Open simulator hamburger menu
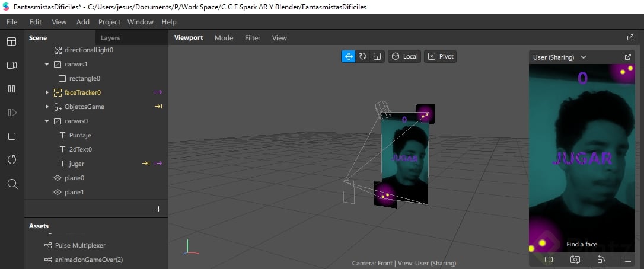The height and width of the screenshot is (269, 644). (627, 260)
